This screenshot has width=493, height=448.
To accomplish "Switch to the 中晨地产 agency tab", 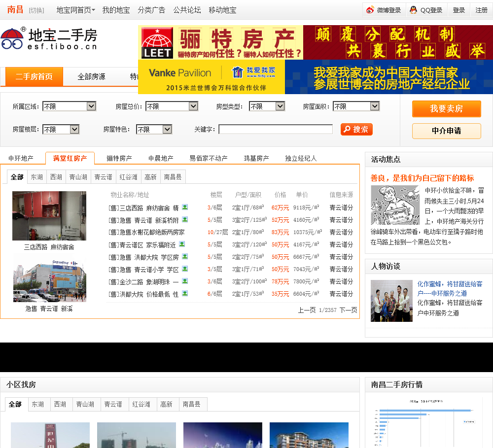I will click(161, 158).
